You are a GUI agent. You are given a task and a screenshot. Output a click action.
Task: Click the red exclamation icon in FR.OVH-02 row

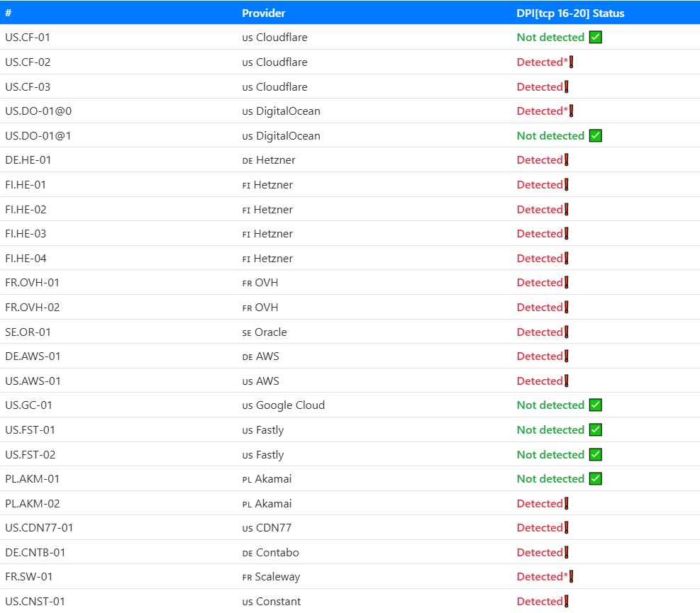click(x=567, y=308)
